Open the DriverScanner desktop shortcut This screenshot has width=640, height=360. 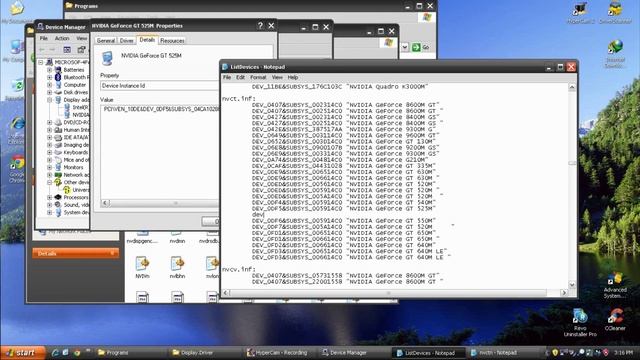[615, 10]
